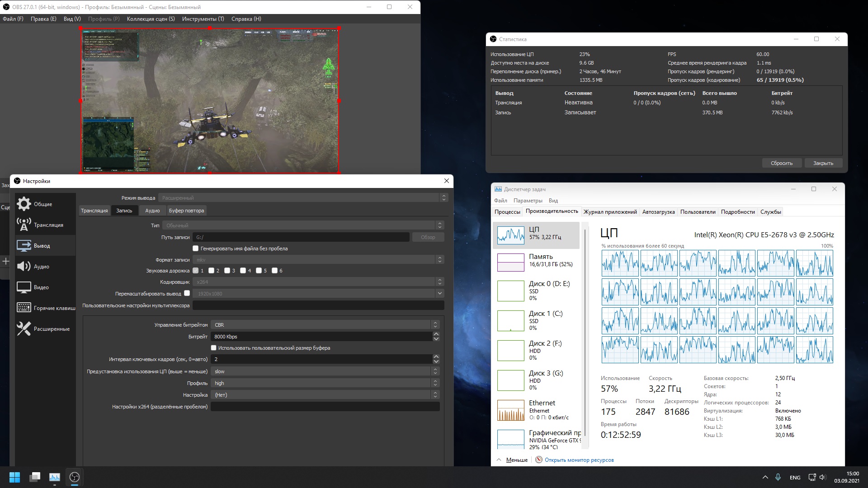Screen dimensions: 868x488
Task: Enable custom buffer size checkbox
Action: [213, 348]
